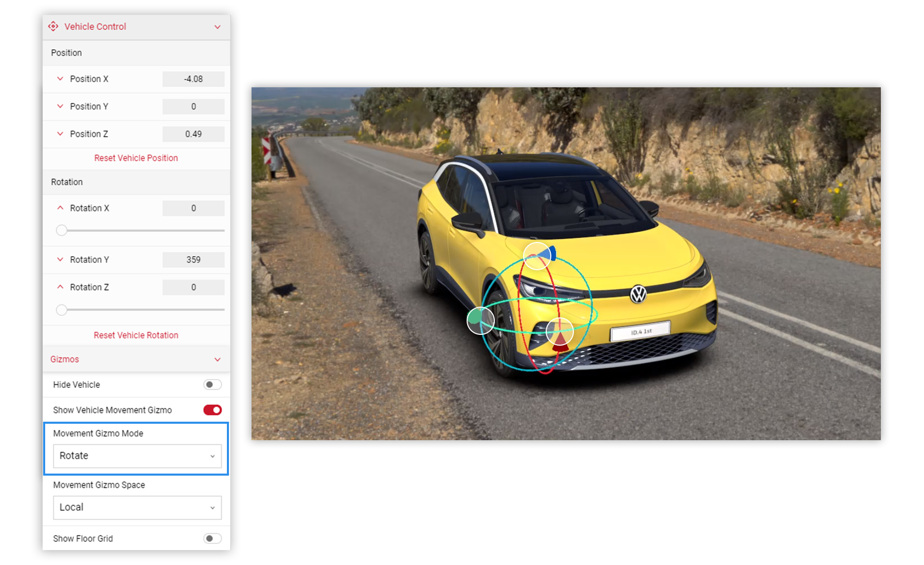Screen dimensions: 924x565
Task: Collapse the Rotation Z slider chevron
Action: point(60,287)
